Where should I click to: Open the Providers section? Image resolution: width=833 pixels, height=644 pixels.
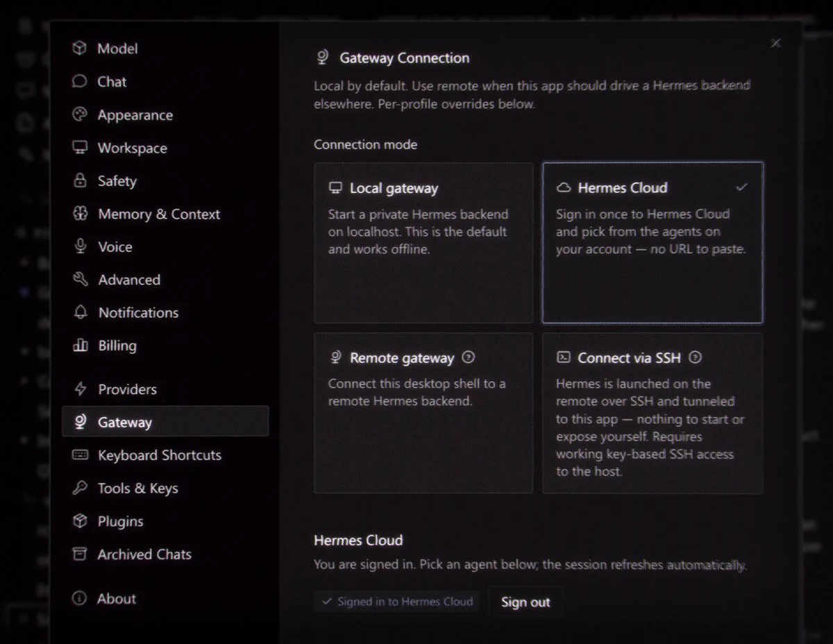pos(165,389)
